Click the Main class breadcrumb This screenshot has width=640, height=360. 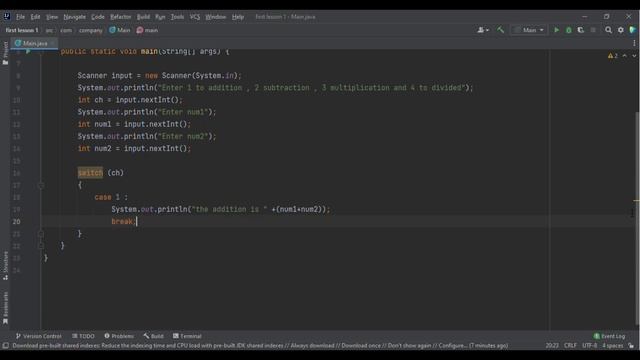(x=120, y=30)
